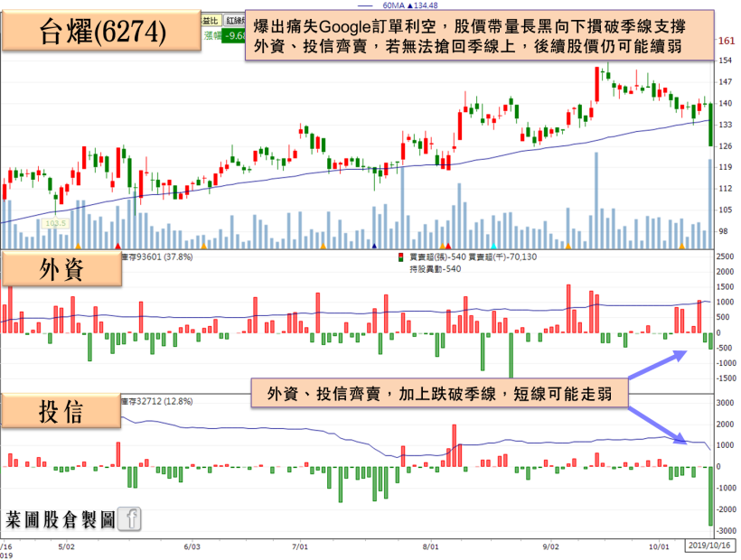The height and width of the screenshot is (560, 741).
Task: Click the 147 price axis label
Action: tap(725, 81)
